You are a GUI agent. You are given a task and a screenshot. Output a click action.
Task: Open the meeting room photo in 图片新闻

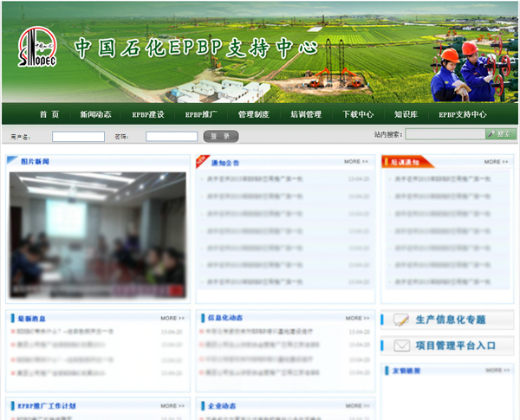pos(97,229)
